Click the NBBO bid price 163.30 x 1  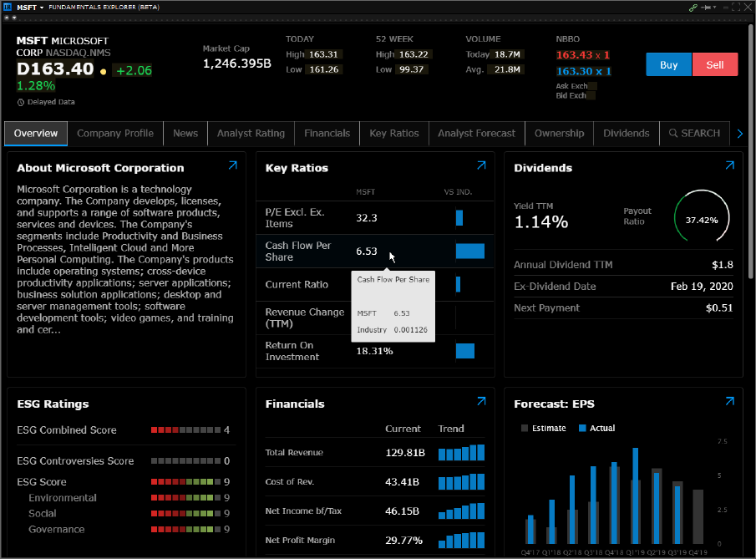pyautogui.click(x=583, y=71)
